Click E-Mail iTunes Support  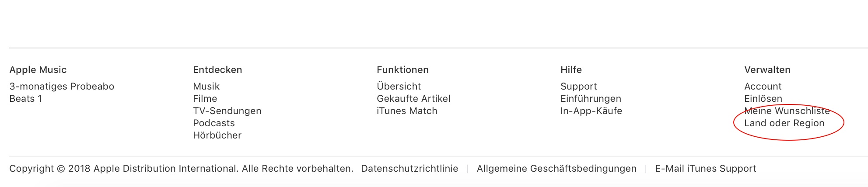705,169
